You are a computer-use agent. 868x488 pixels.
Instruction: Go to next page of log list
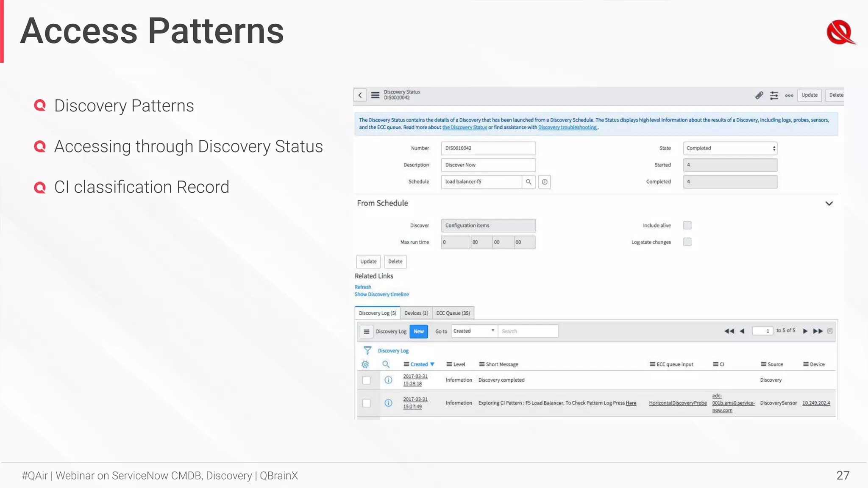(x=805, y=331)
